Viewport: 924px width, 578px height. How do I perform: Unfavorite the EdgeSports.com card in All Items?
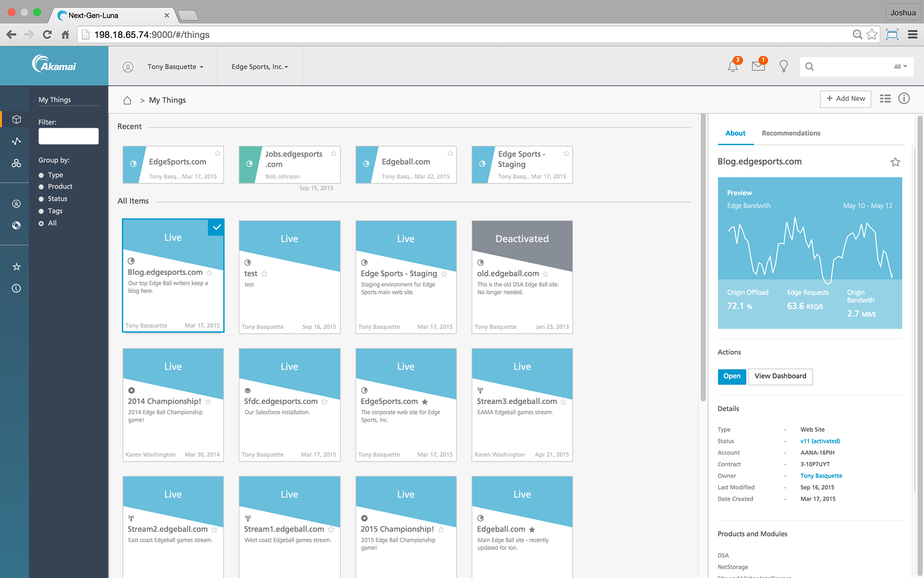pos(425,402)
